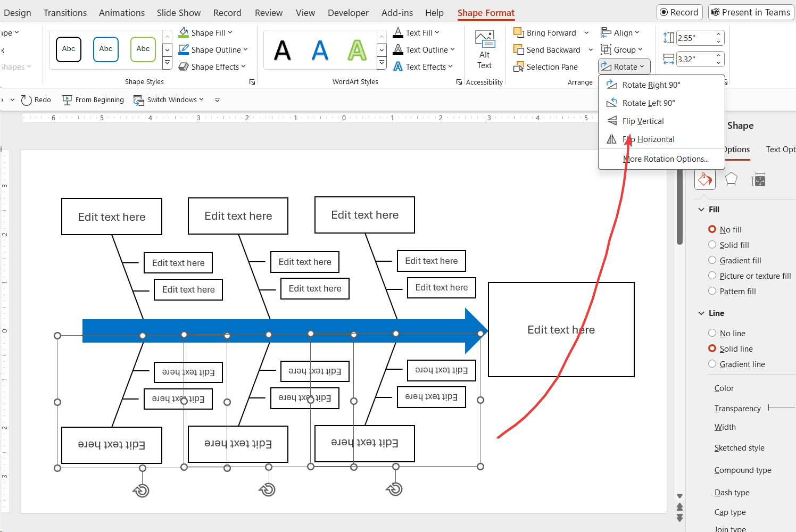This screenshot has width=796, height=532.
Task: Select the No line radio button
Action: 712,333
